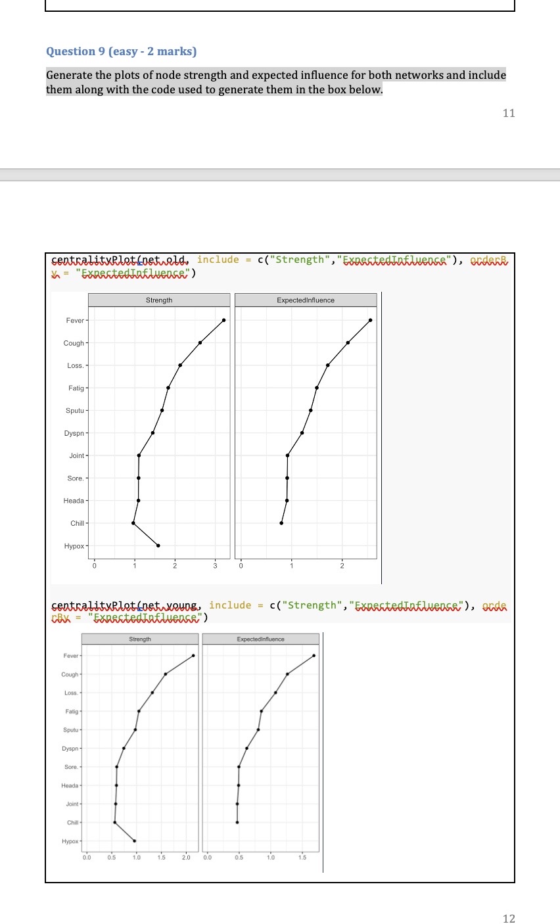Click the Heada axis label in net_old plot
560x924 pixels.
tap(74, 501)
